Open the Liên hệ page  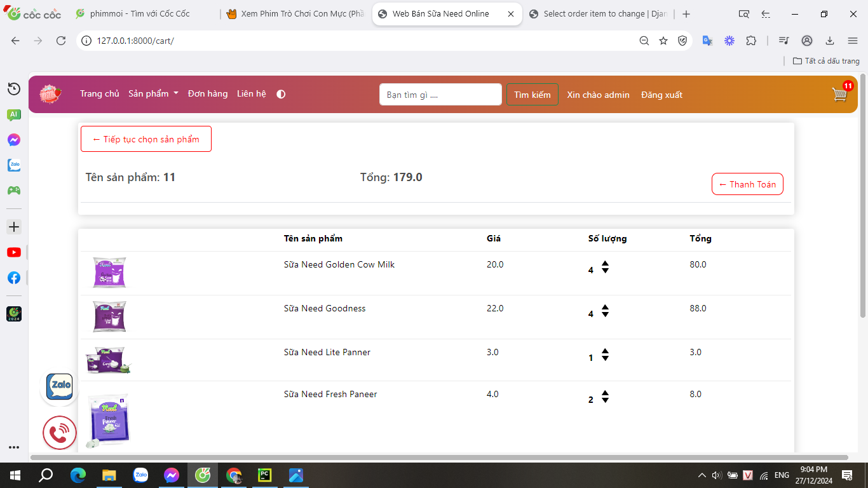[x=252, y=93]
